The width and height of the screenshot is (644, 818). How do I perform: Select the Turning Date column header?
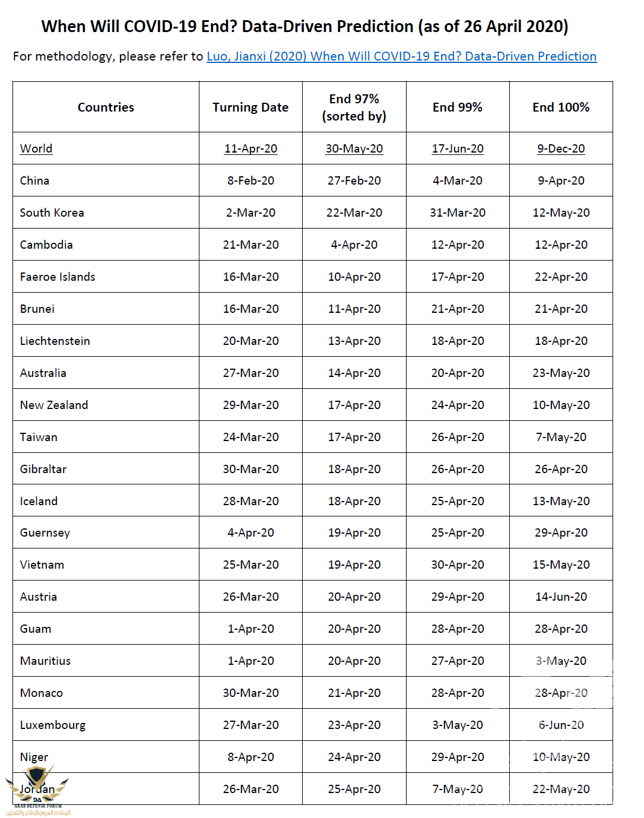pyautogui.click(x=250, y=107)
